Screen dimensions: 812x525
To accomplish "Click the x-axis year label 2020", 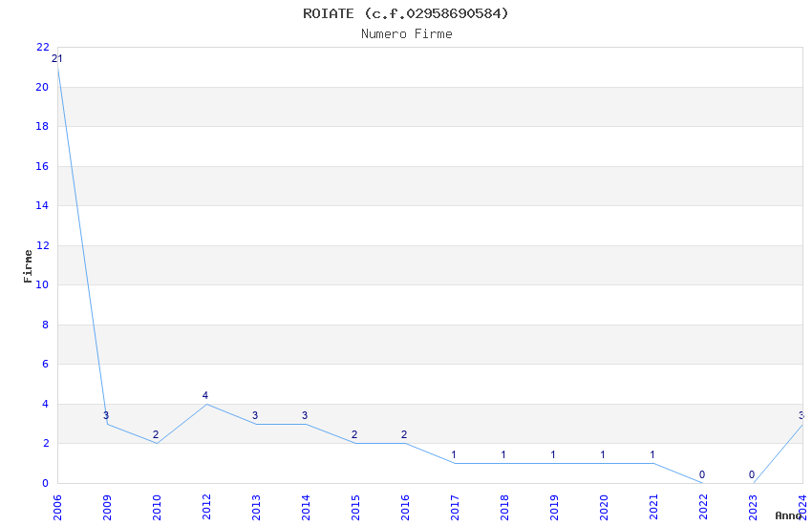I will pos(604,507).
